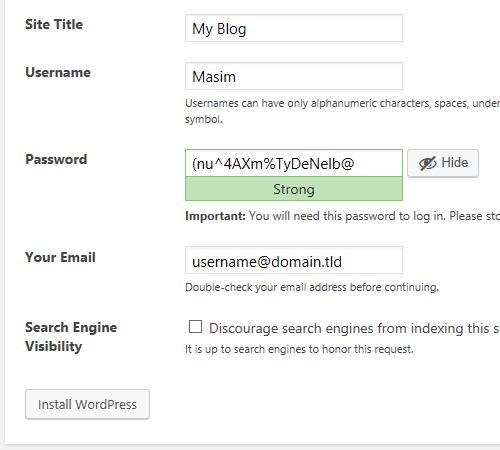The height and width of the screenshot is (450, 500).
Task: Hide the password with the Hide button
Action: point(443,163)
